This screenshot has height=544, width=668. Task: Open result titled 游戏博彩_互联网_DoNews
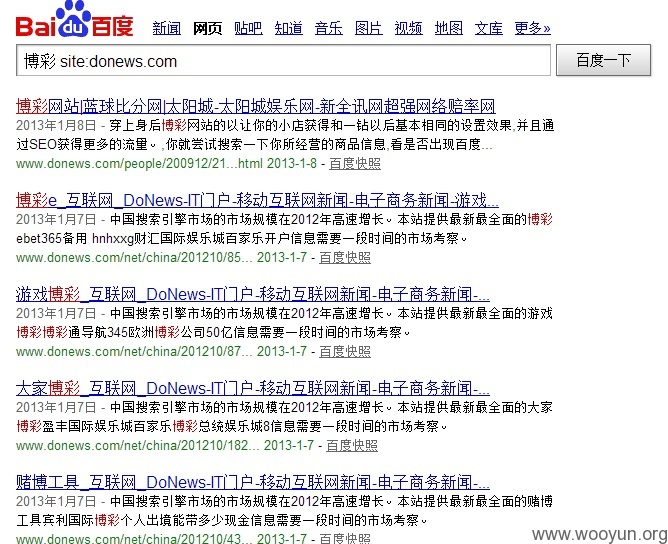253,294
